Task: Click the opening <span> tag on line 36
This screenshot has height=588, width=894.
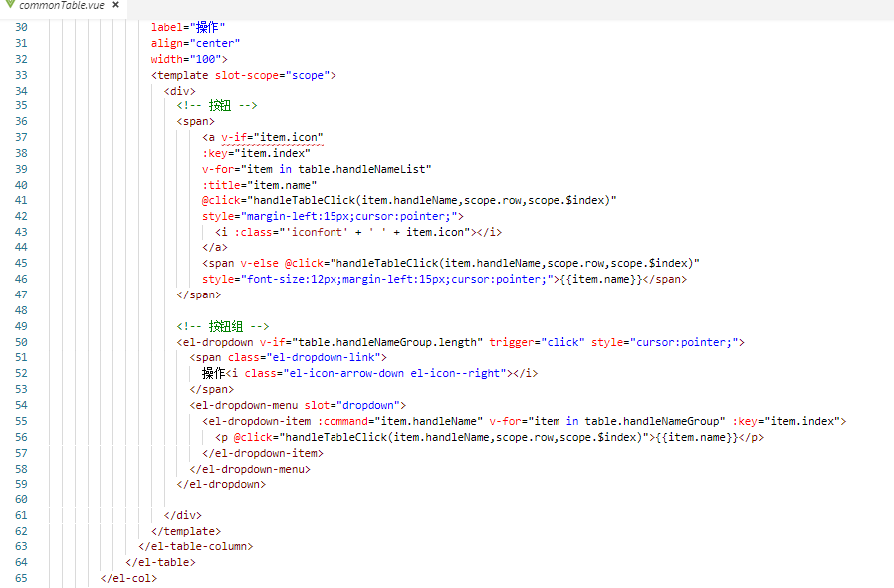Action: click(195, 122)
